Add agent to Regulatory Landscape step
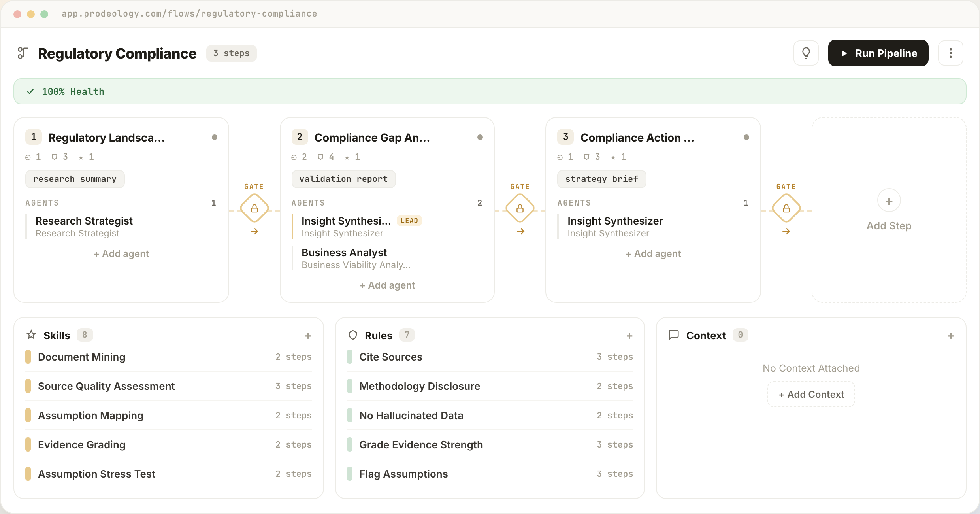The height and width of the screenshot is (514, 980). [121, 254]
